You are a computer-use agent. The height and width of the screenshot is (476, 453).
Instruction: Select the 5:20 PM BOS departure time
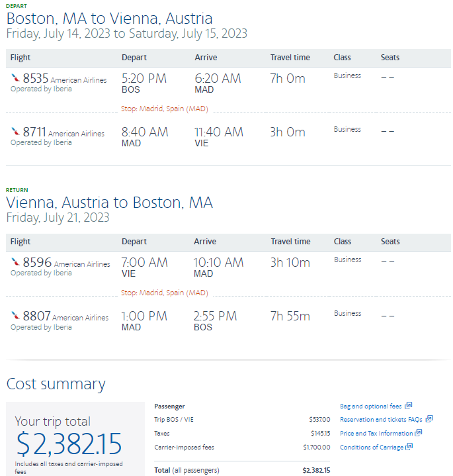click(x=144, y=79)
